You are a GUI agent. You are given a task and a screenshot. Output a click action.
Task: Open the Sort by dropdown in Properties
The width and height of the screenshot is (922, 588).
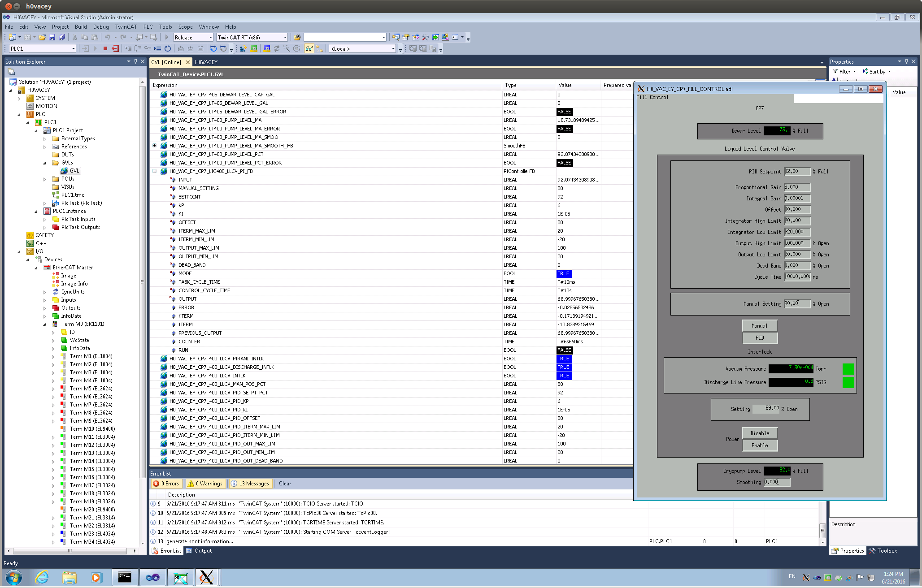point(877,71)
